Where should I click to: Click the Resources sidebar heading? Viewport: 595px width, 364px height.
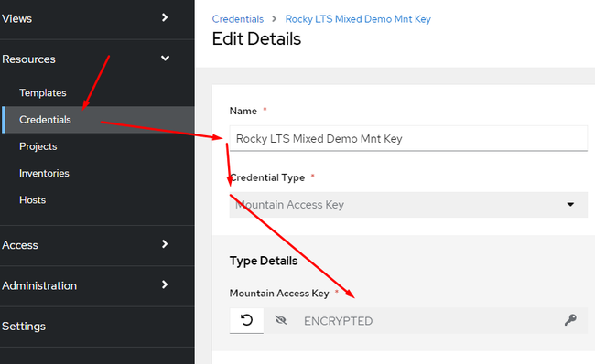pyautogui.click(x=28, y=59)
